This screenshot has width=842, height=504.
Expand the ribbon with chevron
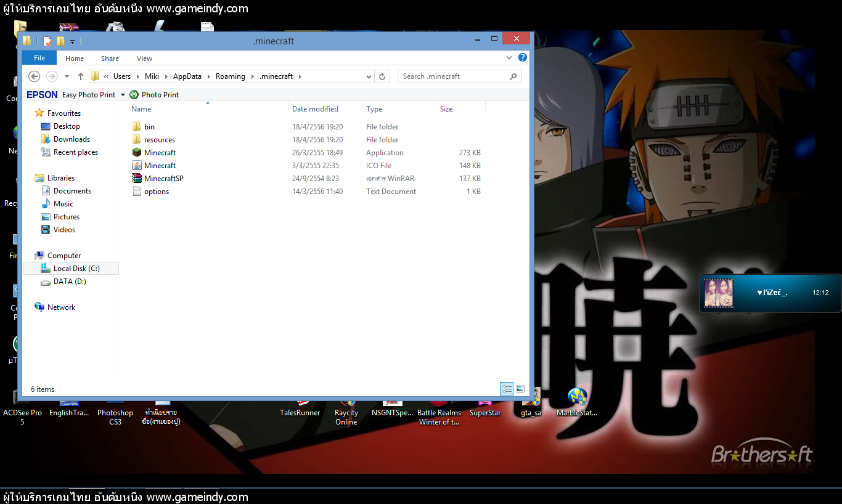[509, 57]
